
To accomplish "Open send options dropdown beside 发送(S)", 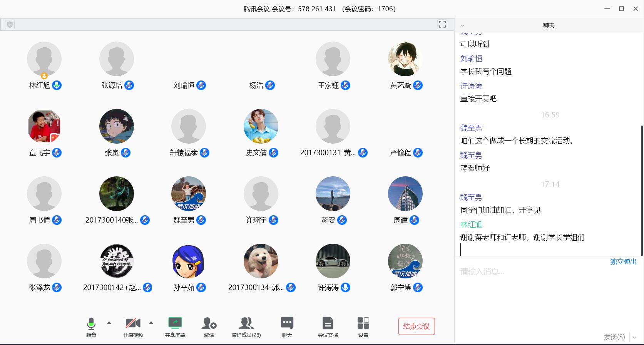I will [634, 337].
